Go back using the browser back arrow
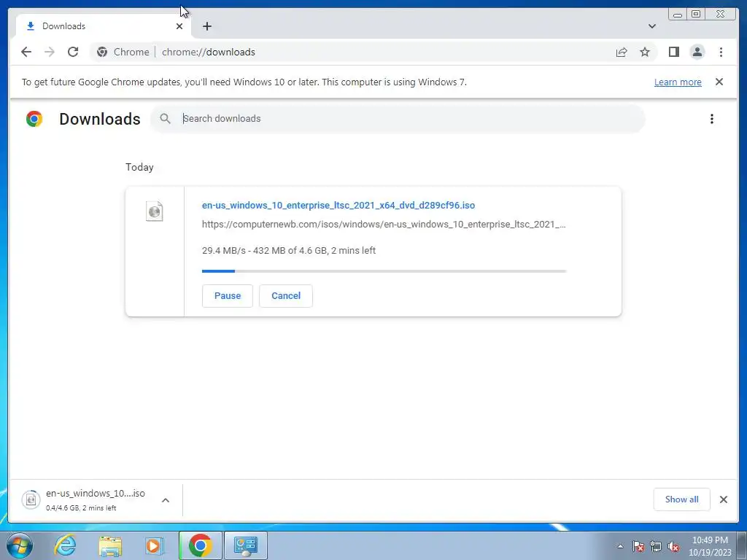747x560 pixels. pos(26,52)
